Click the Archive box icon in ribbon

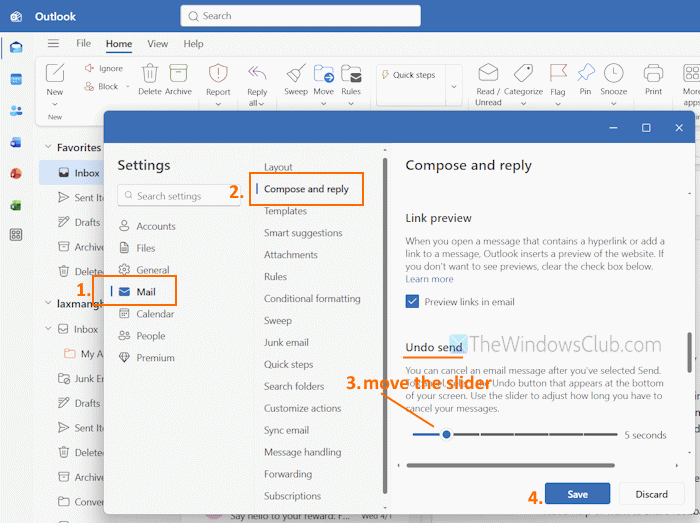click(178, 73)
